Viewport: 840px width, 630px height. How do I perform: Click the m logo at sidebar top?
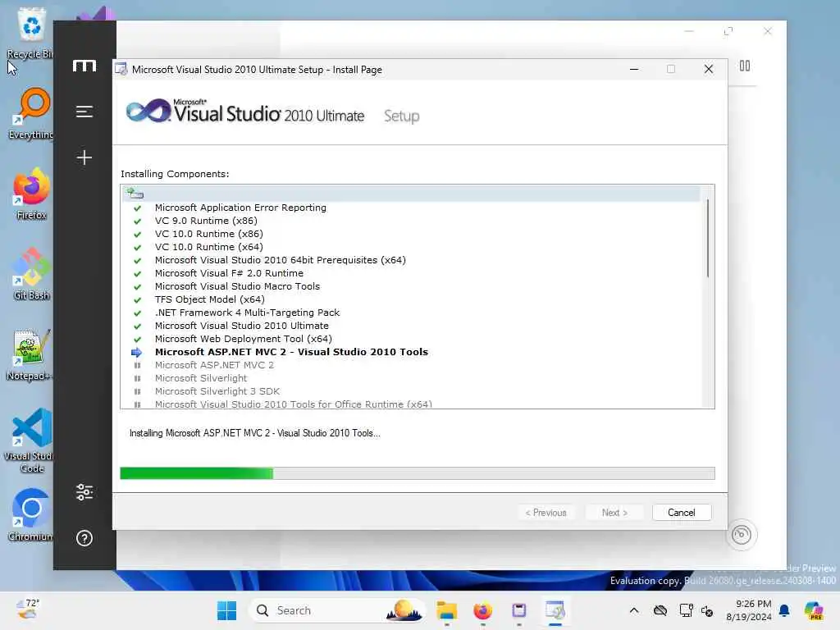(84, 66)
